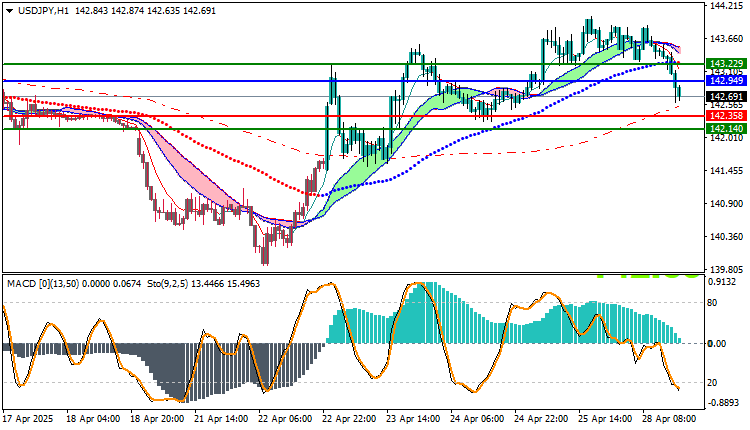Click the 20 level on indicator scale
This screenshot has width=750, height=430.
pos(712,383)
